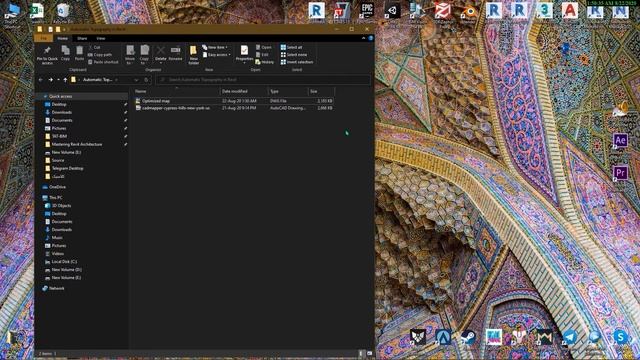The height and width of the screenshot is (360, 640).
Task: Open recent locations dropdown arrow
Action: (58, 80)
